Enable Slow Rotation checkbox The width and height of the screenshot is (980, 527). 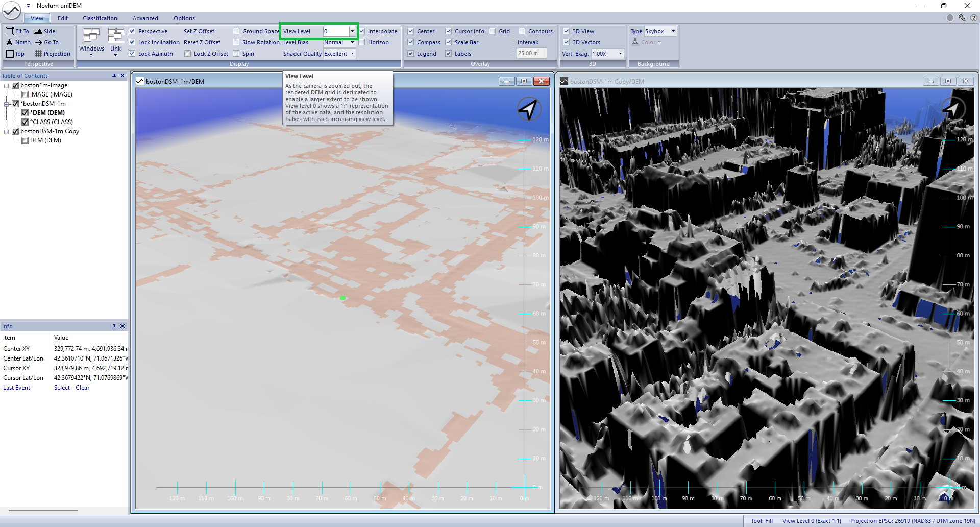coord(236,42)
